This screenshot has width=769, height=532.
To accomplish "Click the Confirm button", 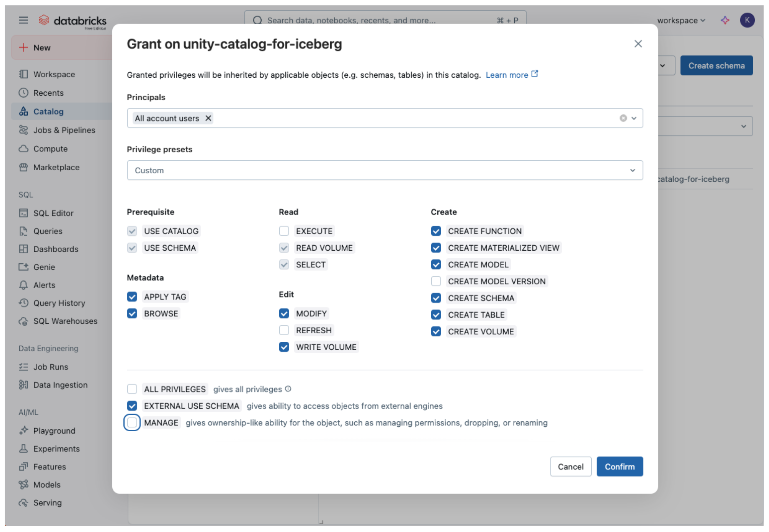I will 619,466.
